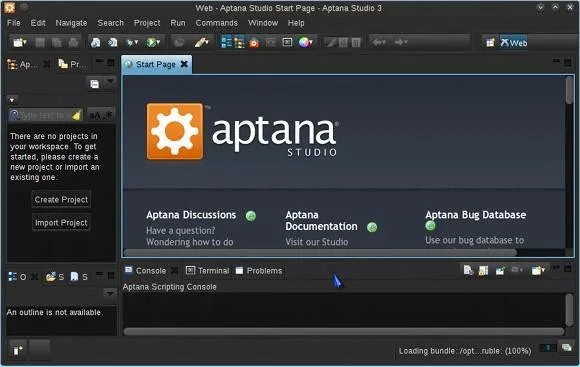This screenshot has width=580, height=367.
Task: Open the Aptana Documentation link
Action: 321,220
